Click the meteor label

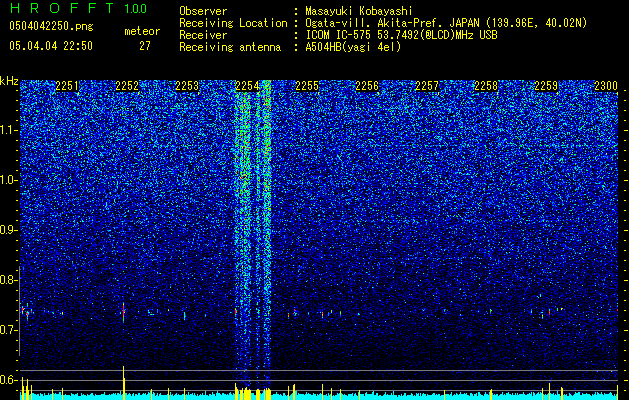click(x=142, y=31)
